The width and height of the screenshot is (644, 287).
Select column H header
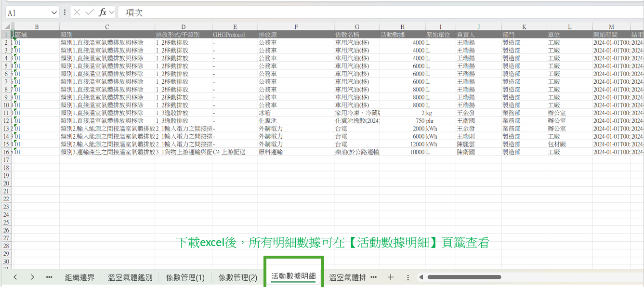[x=402, y=27]
